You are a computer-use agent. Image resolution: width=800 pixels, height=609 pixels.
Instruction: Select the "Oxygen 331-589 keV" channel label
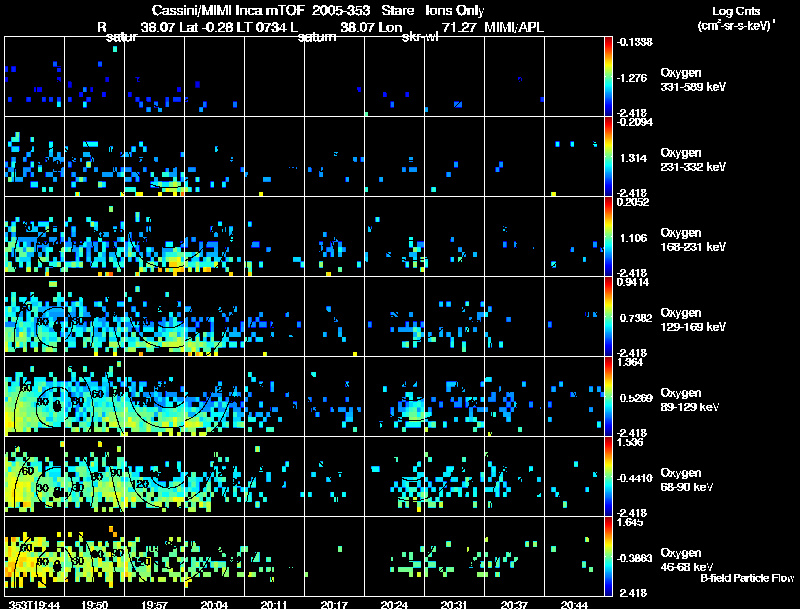(693, 80)
